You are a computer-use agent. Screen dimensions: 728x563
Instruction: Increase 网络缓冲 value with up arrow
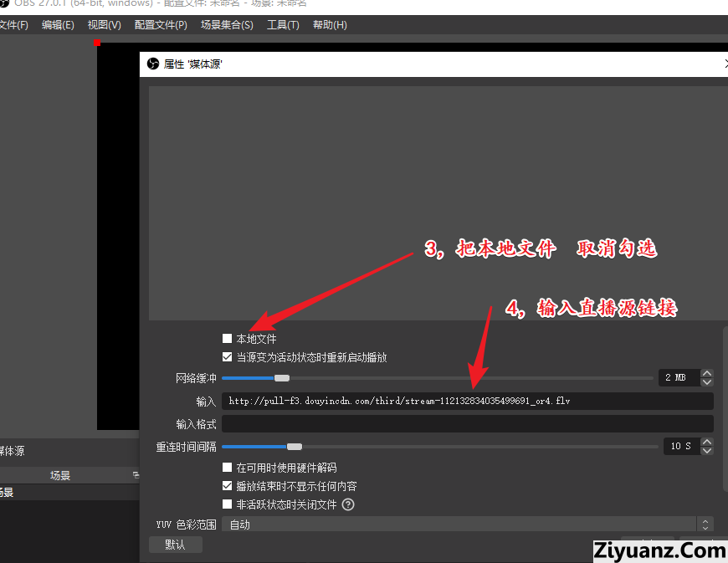[707, 374]
